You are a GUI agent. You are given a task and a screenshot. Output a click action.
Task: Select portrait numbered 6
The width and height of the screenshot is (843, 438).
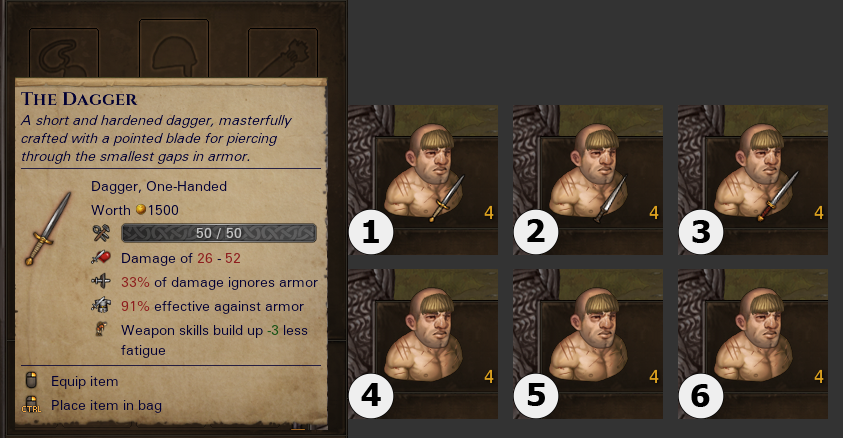coord(753,344)
